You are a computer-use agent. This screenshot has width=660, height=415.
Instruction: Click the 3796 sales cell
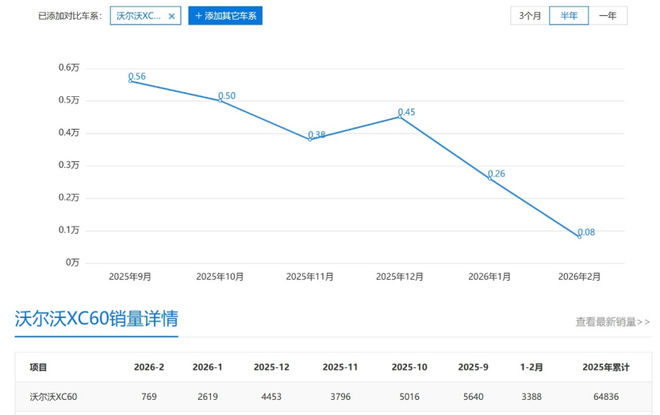(x=340, y=396)
